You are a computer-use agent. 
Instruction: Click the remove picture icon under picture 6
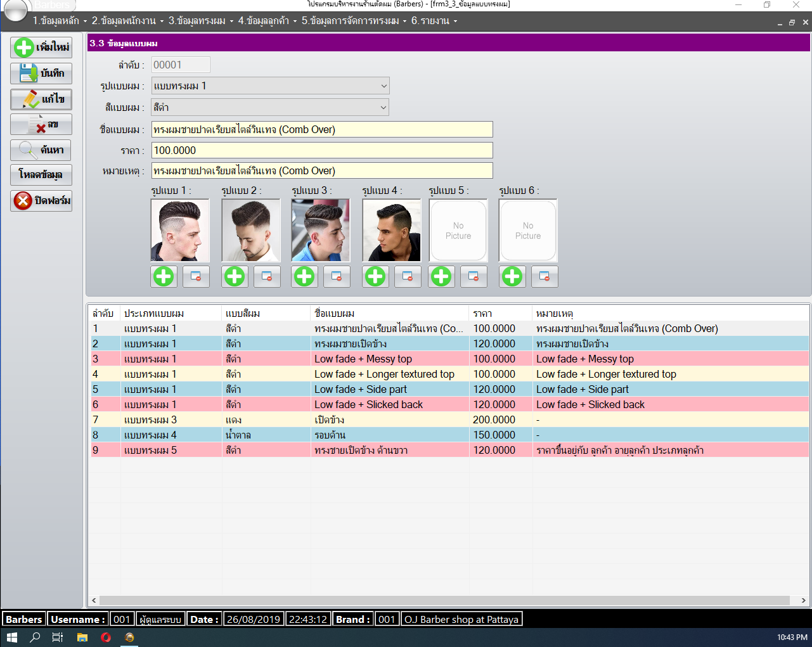click(x=544, y=276)
